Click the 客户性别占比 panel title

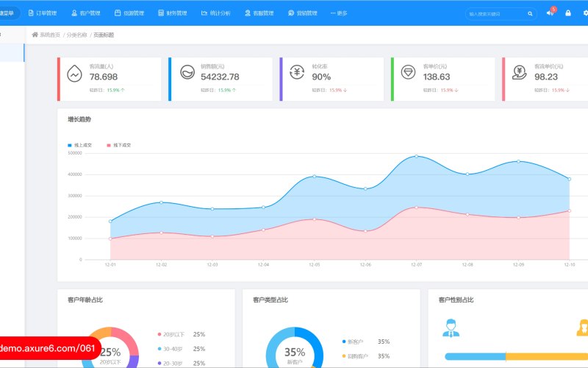pos(456,300)
